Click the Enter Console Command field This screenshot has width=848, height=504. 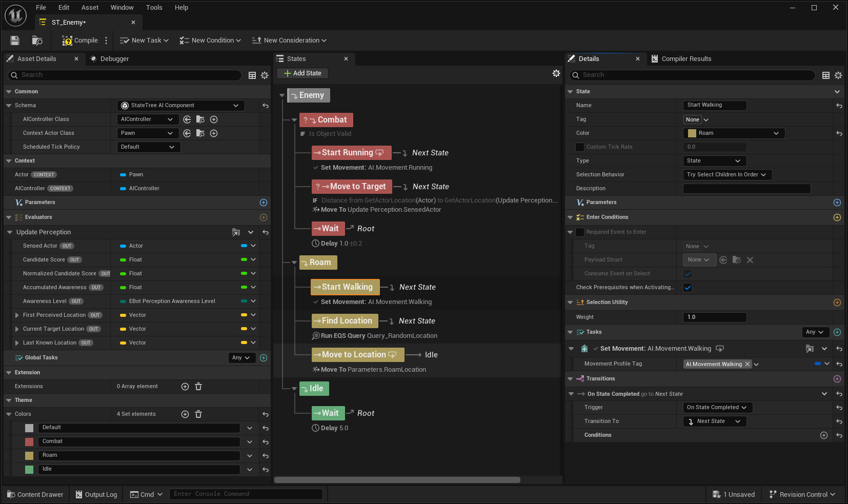click(246, 494)
